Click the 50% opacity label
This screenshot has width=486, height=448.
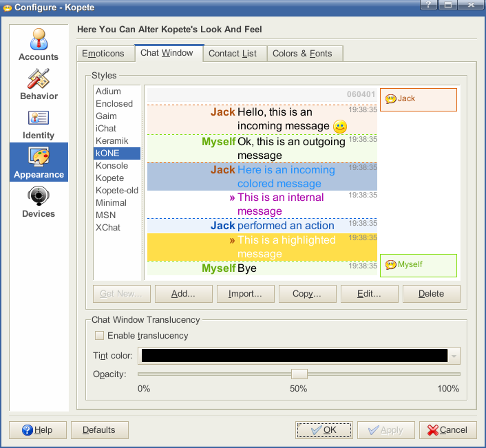[298, 389]
